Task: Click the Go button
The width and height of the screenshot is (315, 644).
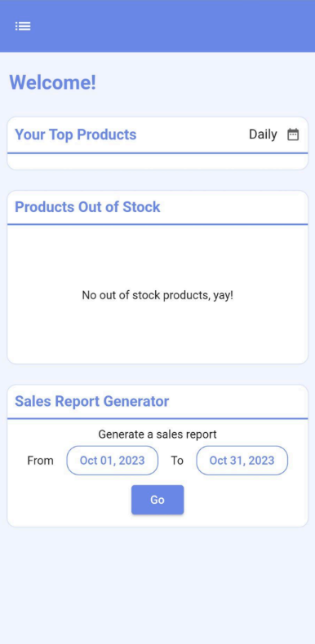Action: point(157,500)
